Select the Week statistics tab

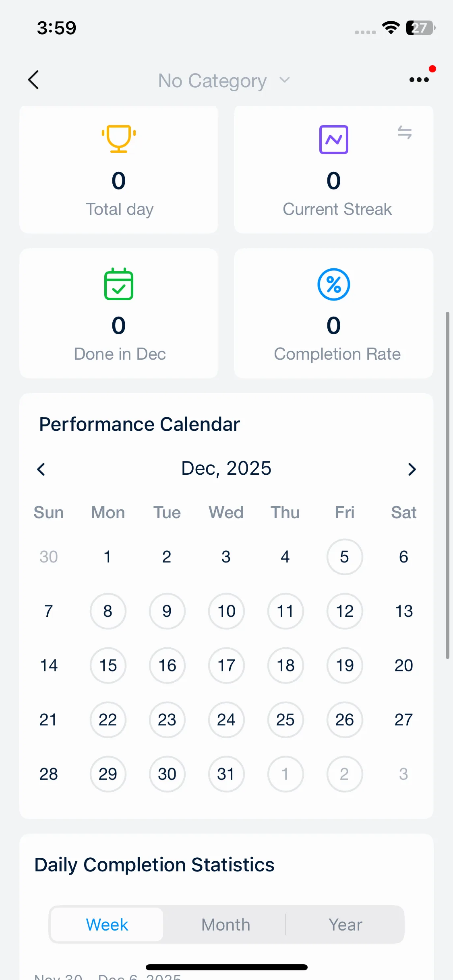tap(107, 924)
